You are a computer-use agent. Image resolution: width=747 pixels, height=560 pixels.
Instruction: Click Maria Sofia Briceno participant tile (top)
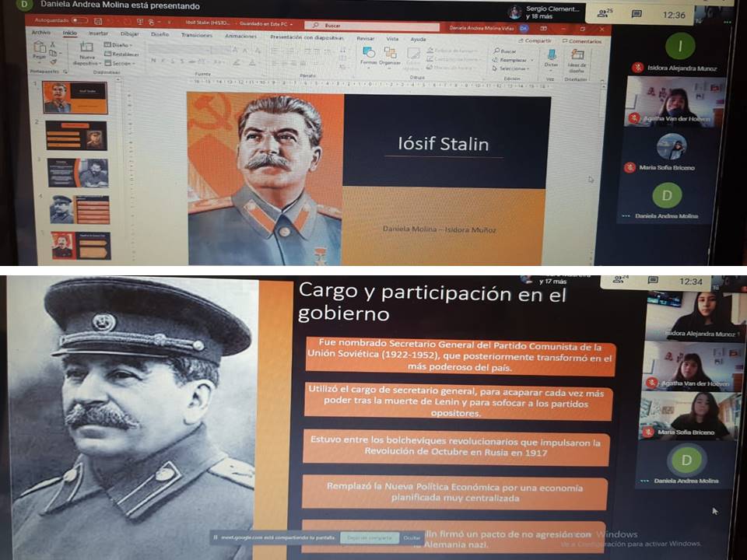[x=672, y=151]
